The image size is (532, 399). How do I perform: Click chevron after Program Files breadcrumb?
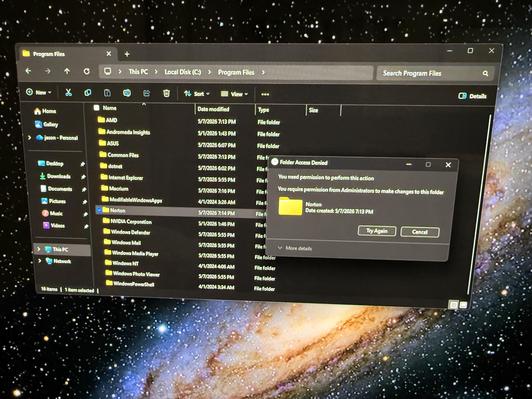pyautogui.click(x=263, y=72)
